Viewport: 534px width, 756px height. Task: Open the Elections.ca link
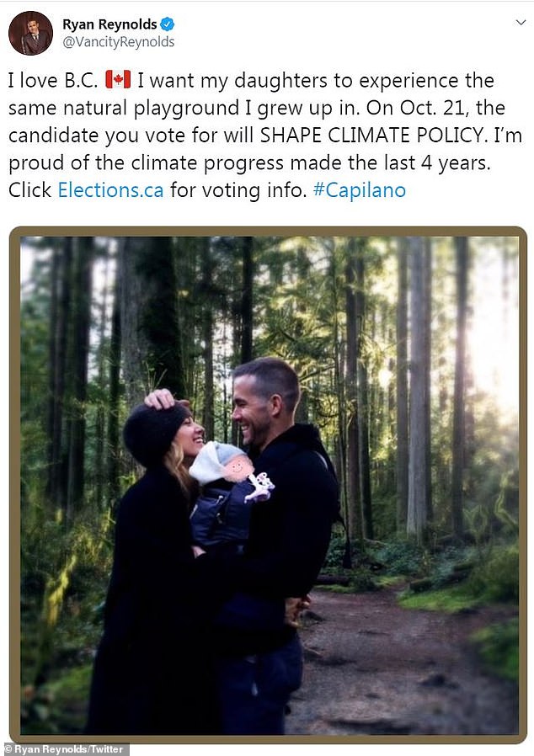[x=110, y=190]
